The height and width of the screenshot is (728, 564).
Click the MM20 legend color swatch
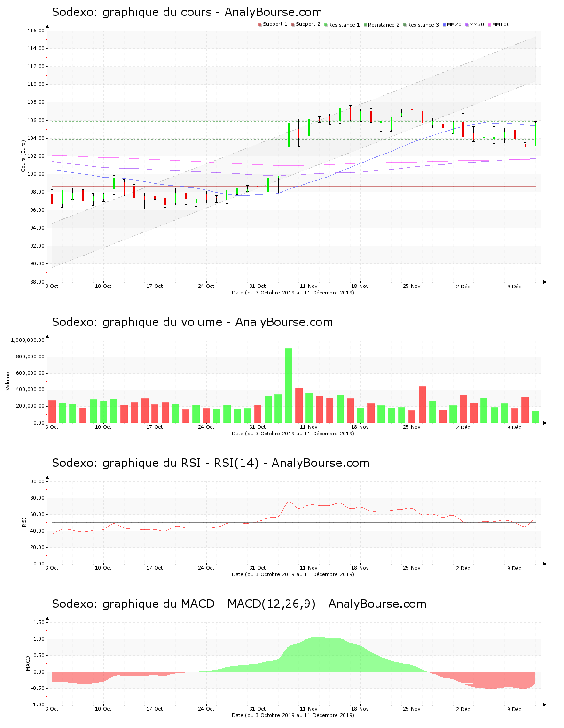click(444, 25)
